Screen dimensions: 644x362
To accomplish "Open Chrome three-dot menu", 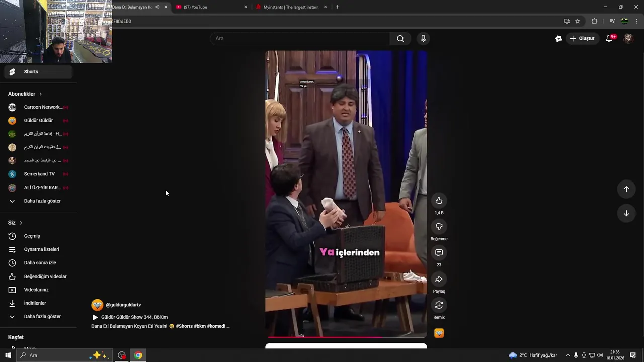I will [x=637, y=21].
